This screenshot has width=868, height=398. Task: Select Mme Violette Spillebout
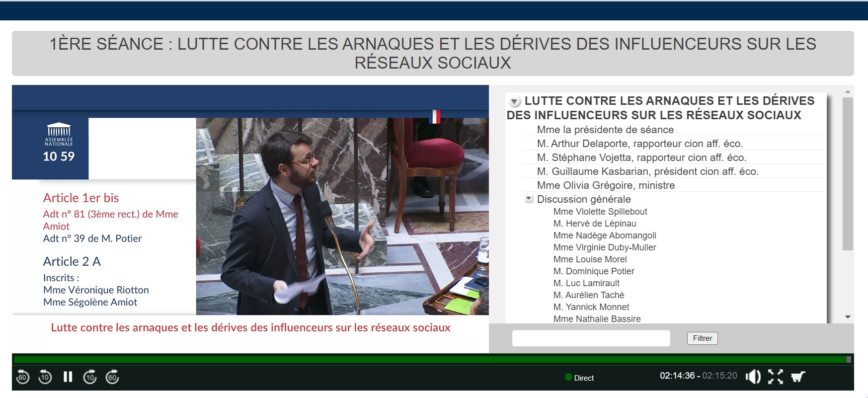pos(600,212)
